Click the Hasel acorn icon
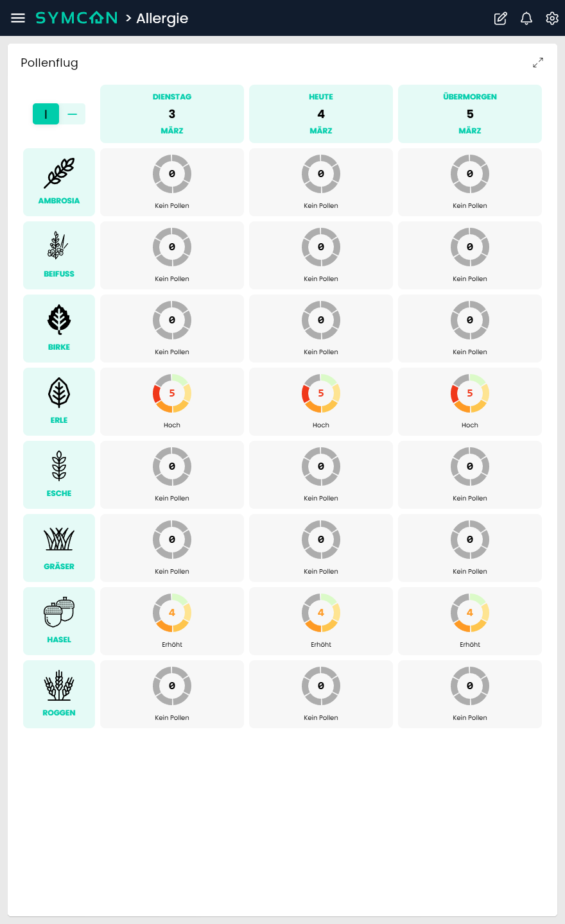This screenshot has height=924, width=565. click(x=59, y=612)
